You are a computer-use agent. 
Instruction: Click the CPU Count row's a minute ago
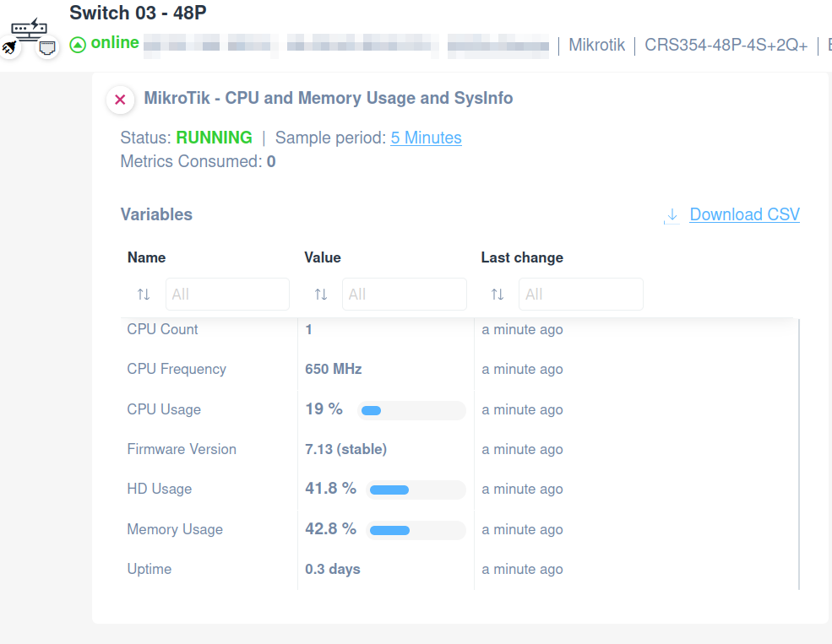pyautogui.click(x=522, y=330)
